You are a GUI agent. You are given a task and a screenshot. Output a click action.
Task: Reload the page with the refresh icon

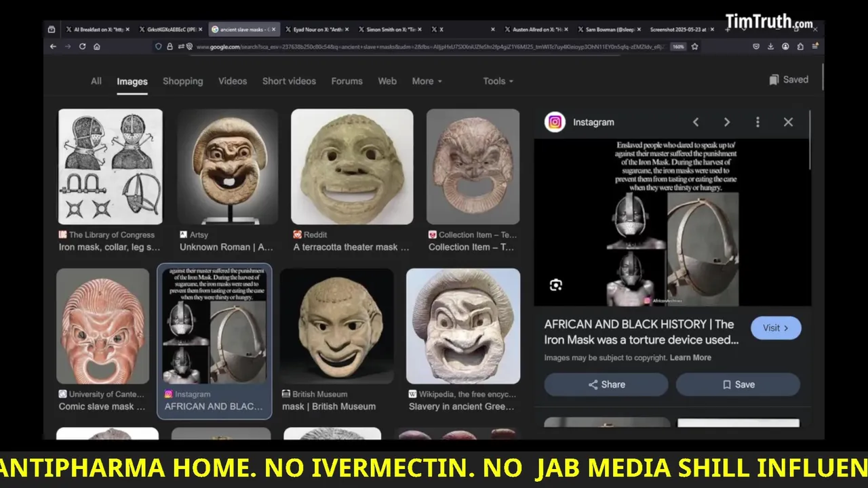pos(82,47)
